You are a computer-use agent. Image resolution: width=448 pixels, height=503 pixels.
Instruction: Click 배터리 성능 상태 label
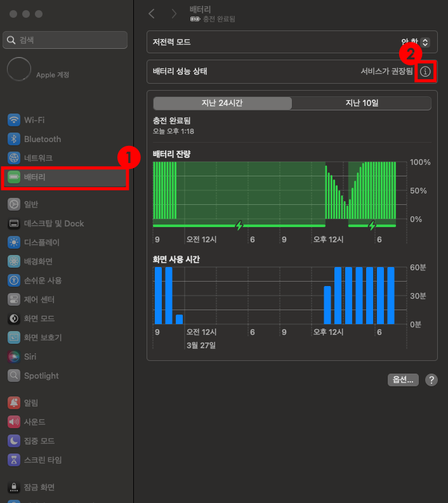point(180,71)
